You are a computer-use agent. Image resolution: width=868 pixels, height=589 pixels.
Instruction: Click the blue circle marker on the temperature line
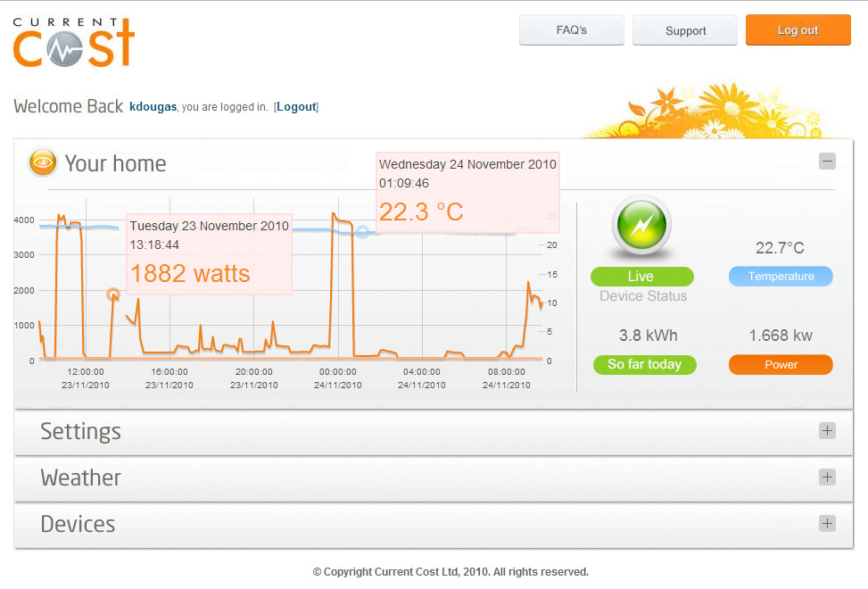364,232
